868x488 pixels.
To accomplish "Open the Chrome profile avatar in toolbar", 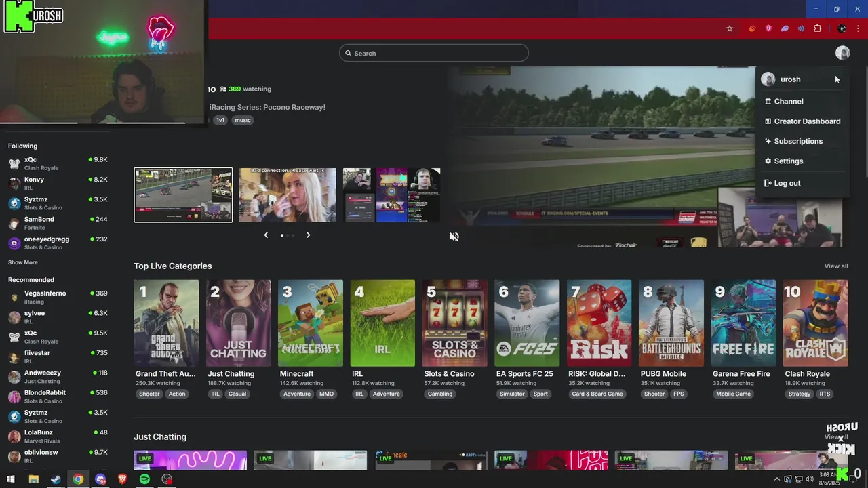I will [842, 28].
